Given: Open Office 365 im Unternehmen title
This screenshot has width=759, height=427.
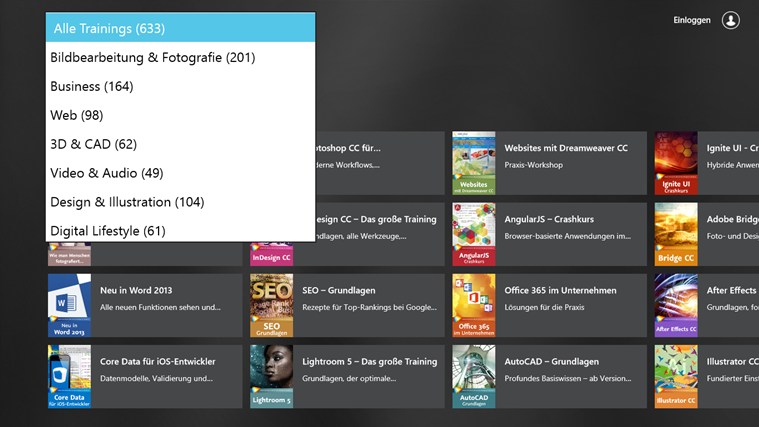Looking at the screenshot, I should click(560, 290).
